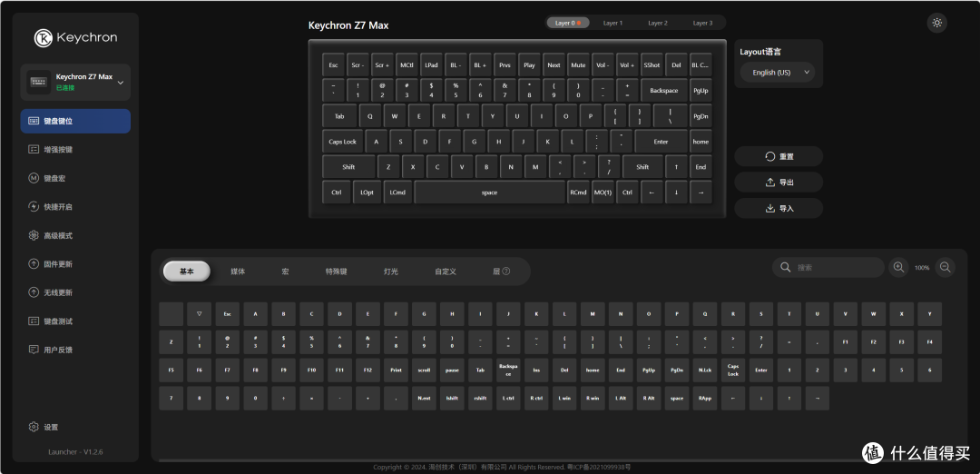The image size is (980, 474).
Task: Click the 100% zoom level text
Action: coord(922,268)
